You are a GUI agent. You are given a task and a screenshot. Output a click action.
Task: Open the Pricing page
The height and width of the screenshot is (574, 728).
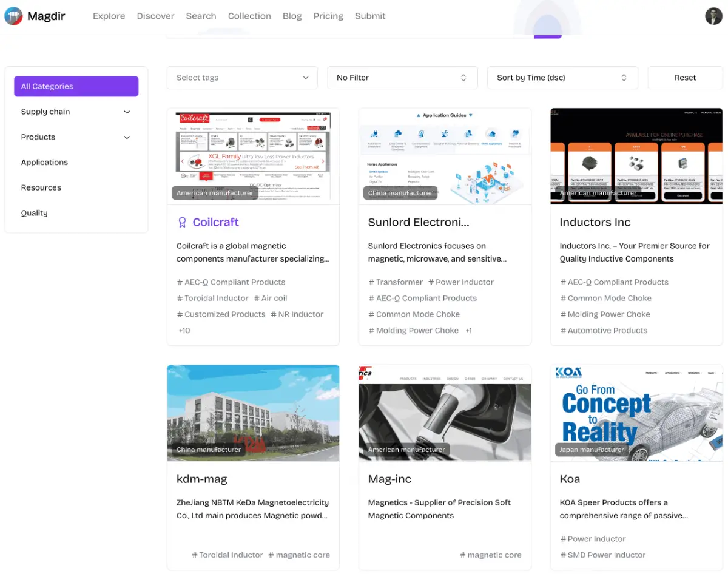tap(328, 16)
